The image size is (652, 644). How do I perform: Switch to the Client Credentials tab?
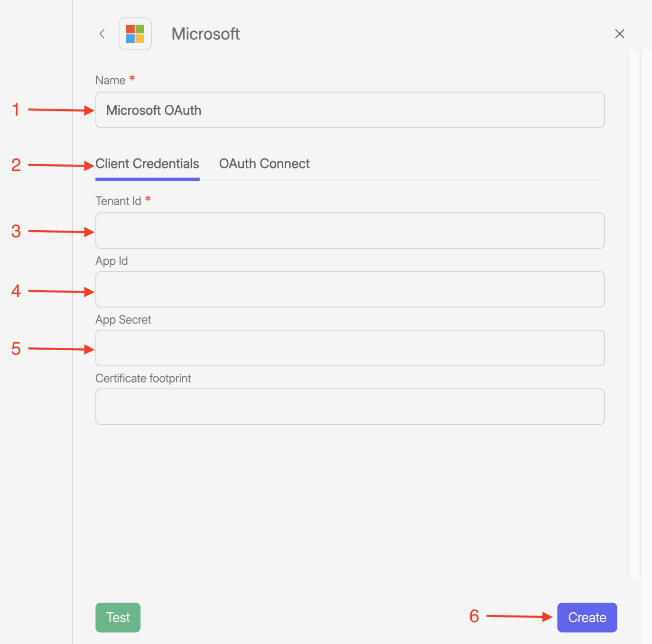coord(147,164)
